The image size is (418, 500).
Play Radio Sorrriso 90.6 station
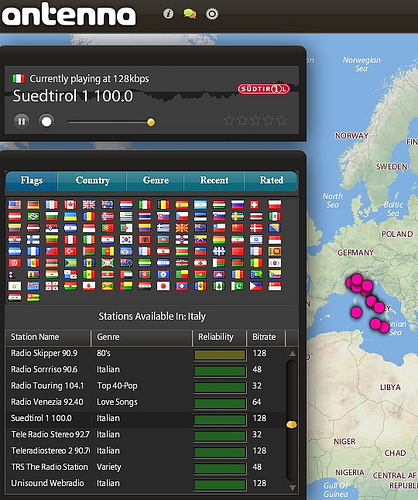[146, 370]
